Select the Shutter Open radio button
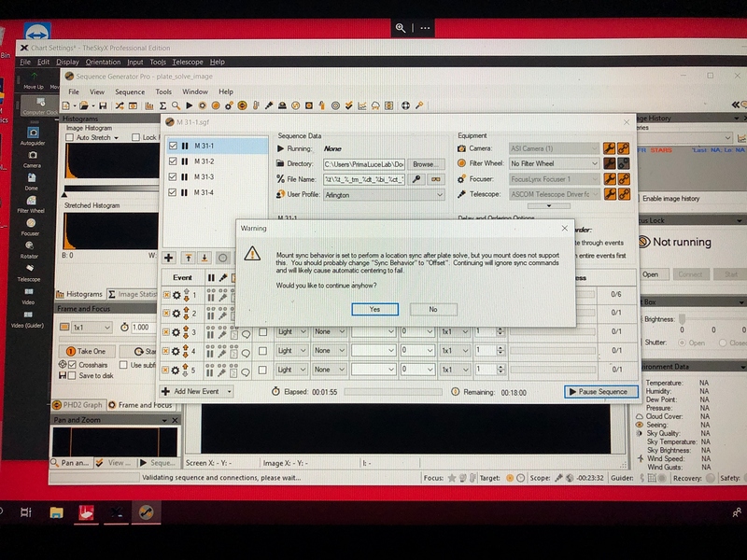Screen dimensions: 747x560 pyautogui.click(x=682, y=343)
